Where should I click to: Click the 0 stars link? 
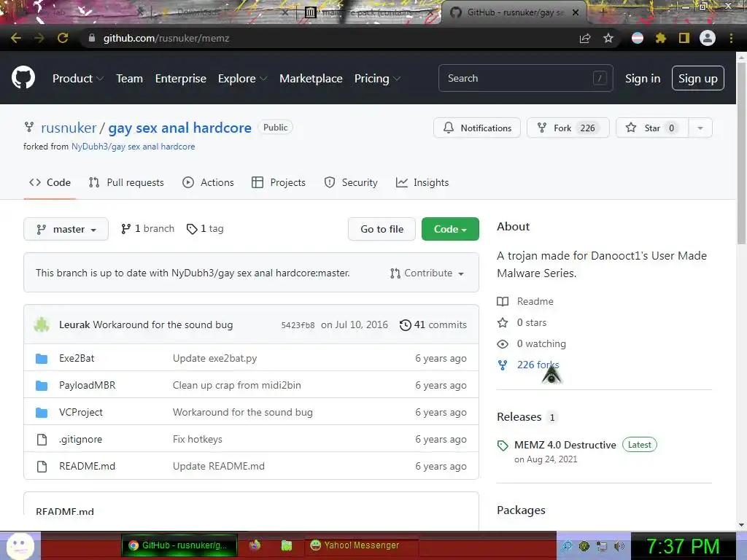[x=522, y=323]
